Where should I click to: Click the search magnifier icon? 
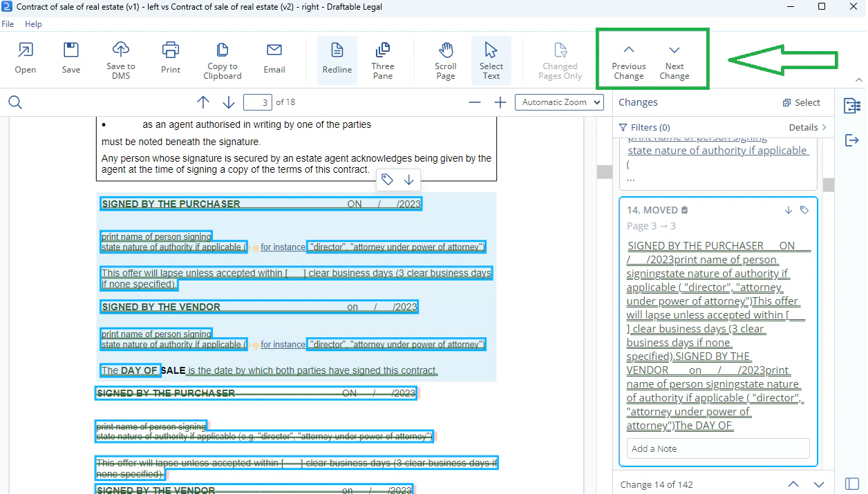tap(15, 102)
